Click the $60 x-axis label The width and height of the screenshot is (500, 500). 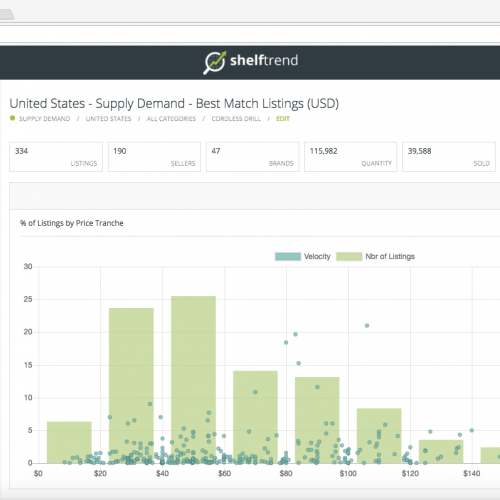[224, 473]
